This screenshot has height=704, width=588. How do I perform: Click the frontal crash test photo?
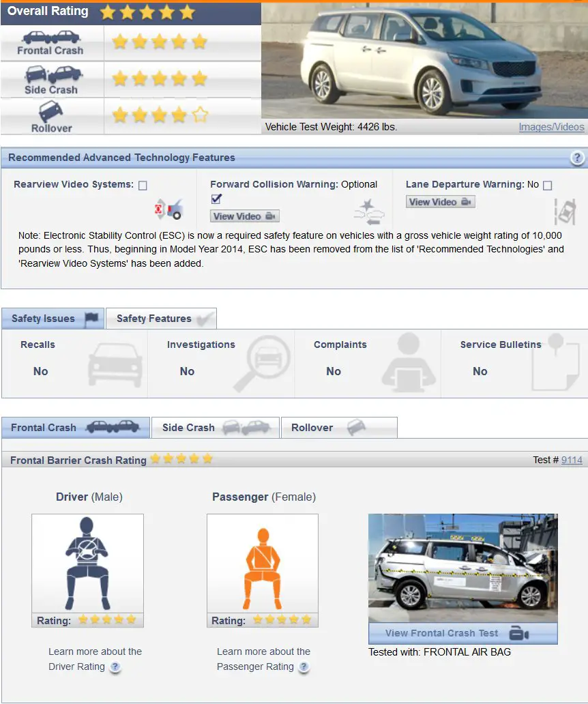[462, 568]
